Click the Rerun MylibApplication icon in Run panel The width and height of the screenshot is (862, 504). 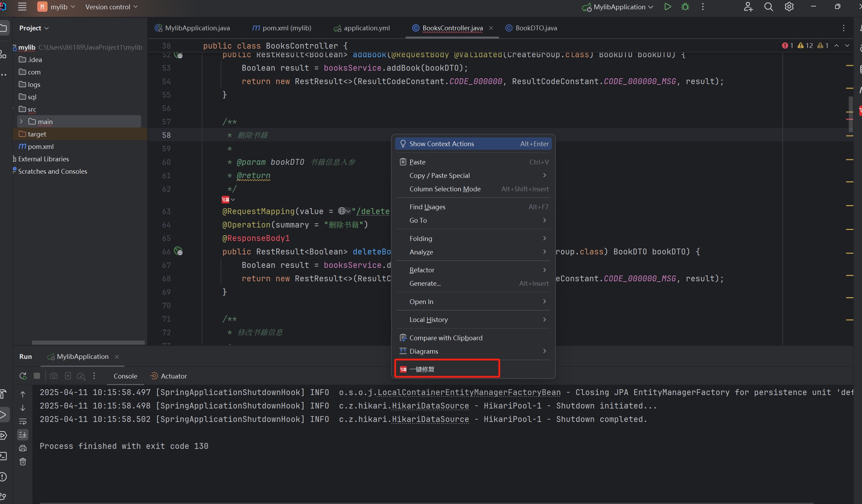[23, 376]
